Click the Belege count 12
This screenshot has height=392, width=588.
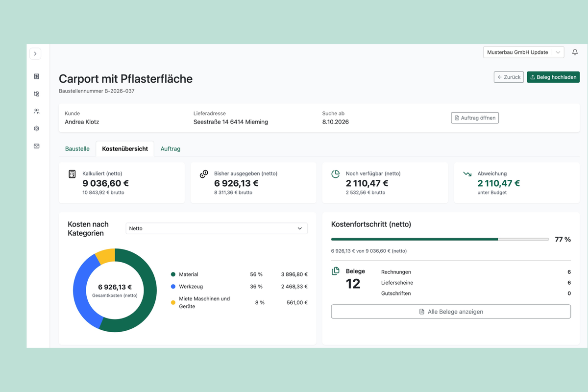[x=353, y=284]
